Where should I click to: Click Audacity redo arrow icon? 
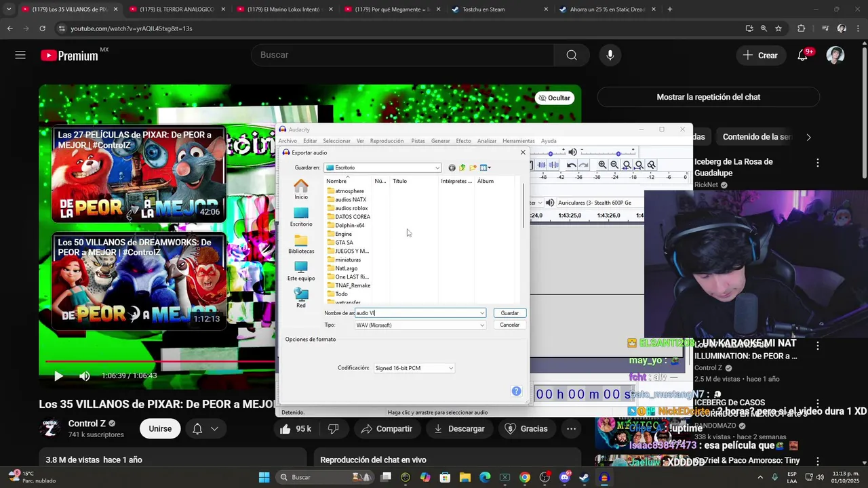(583, 165)
